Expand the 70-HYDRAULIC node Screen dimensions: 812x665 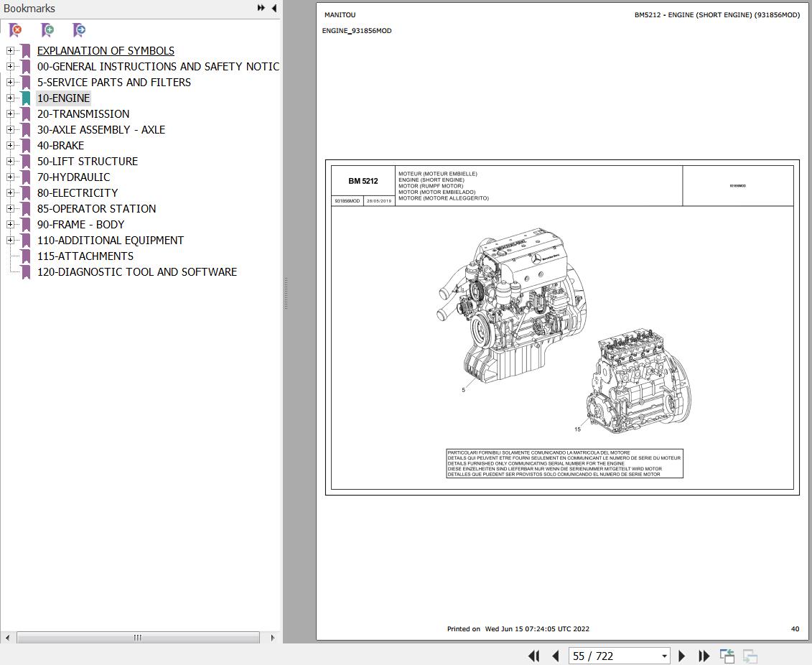point(10,177)
